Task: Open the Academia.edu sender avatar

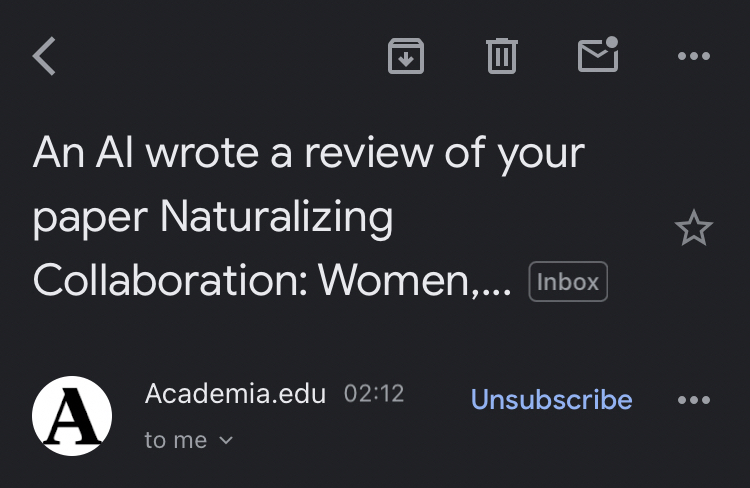Action: coord(71,416)
